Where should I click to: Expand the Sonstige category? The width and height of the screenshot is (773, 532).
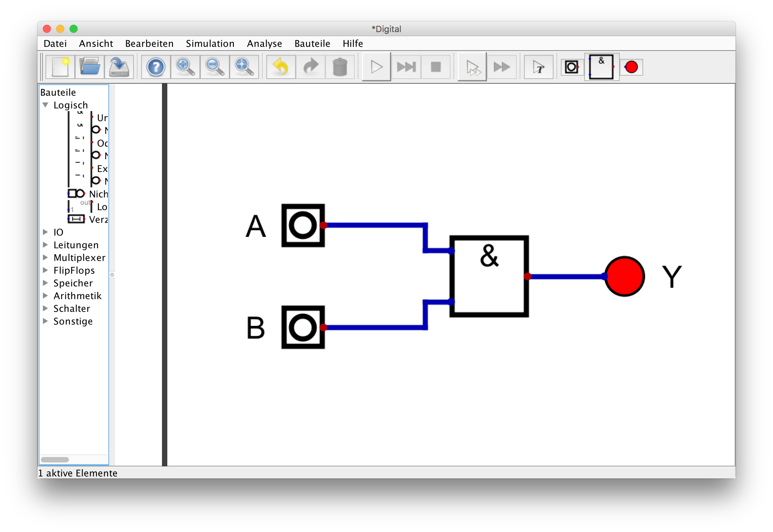[x=46, y=321]
